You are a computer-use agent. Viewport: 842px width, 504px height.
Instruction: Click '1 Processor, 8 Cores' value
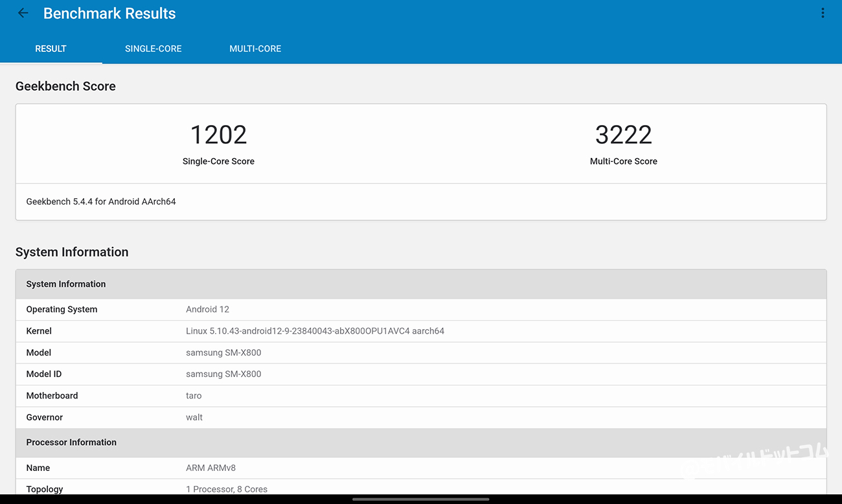click(227, 489)
